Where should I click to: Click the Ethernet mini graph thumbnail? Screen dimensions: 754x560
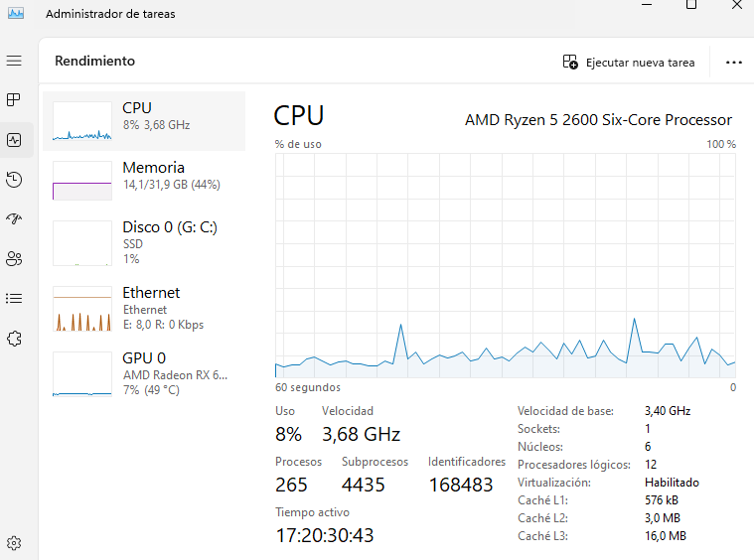82,309
